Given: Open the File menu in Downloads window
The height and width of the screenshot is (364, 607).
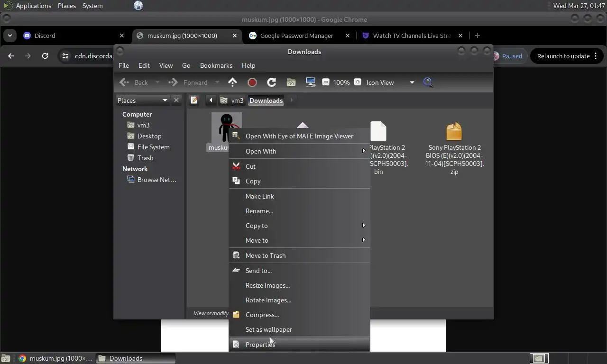Looking at the screenshot, I should pos(124,65).
